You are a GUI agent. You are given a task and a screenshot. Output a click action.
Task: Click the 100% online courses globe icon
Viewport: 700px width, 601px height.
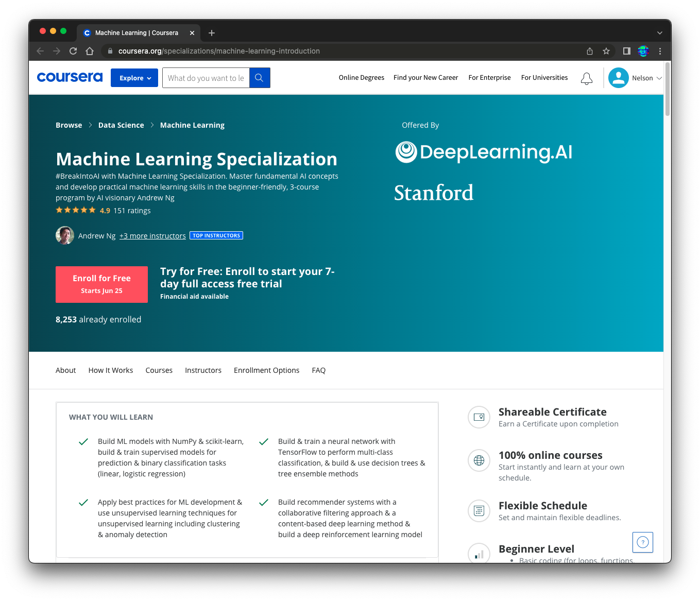479,460
